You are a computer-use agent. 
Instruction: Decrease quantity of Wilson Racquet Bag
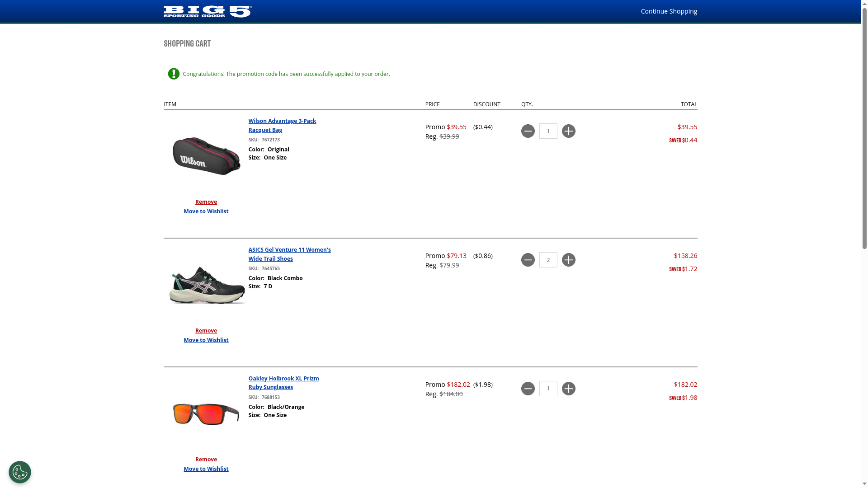pyautogui.click(x=528, y=131)
